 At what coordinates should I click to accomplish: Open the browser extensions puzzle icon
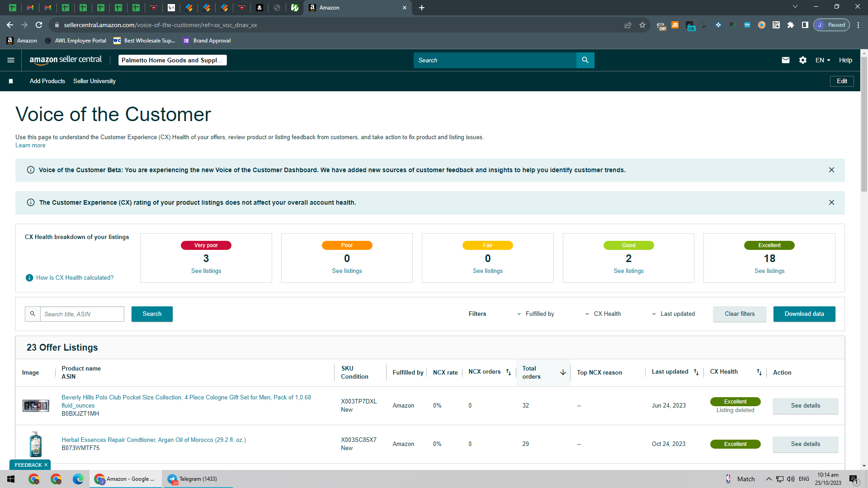(791, 25)
